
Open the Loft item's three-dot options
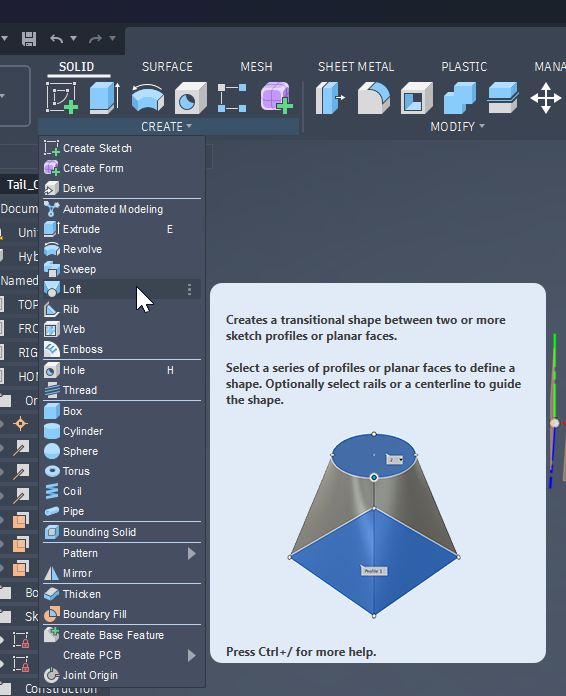click(x=190, y=289)
